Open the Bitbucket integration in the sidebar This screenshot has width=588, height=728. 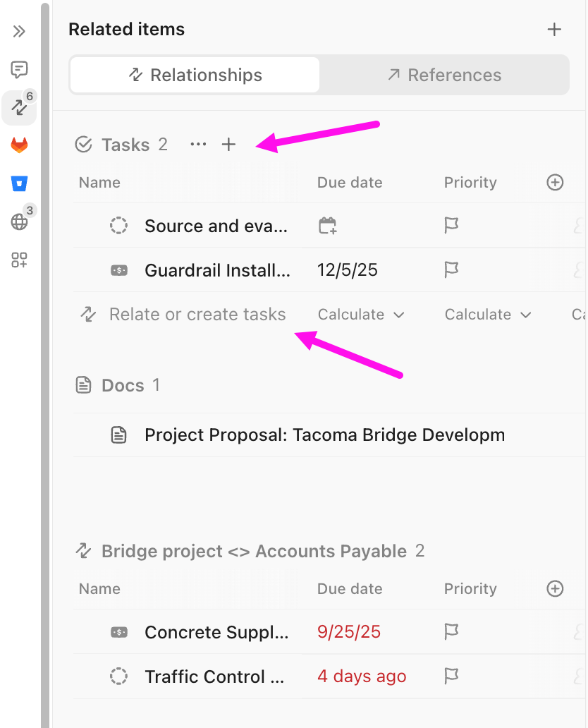19,183
